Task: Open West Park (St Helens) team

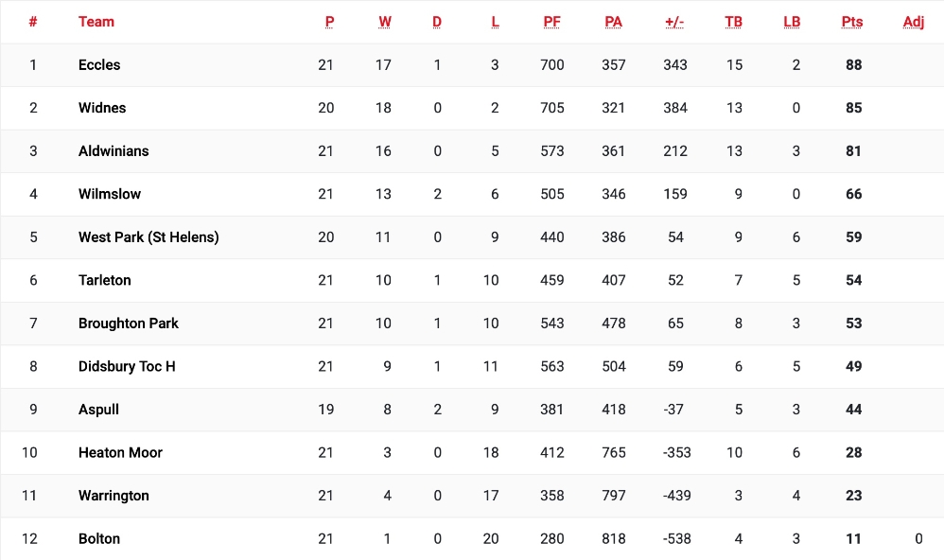Action: pos(149,237)
